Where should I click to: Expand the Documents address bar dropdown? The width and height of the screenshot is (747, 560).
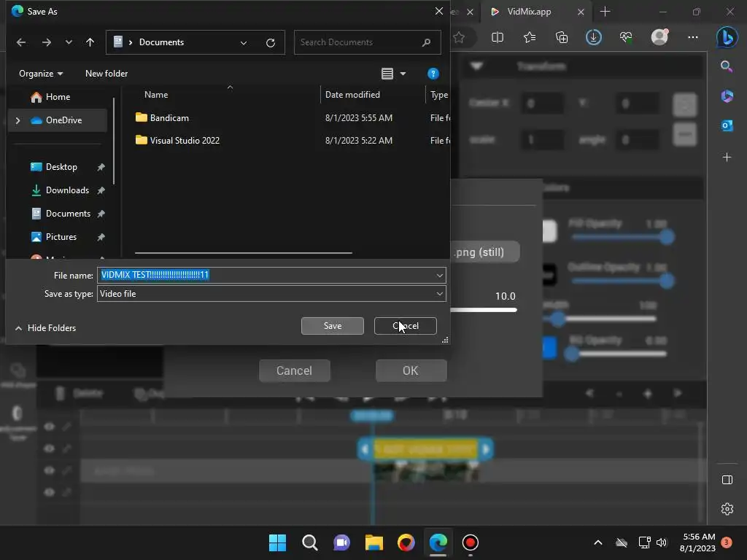(244, 43)
